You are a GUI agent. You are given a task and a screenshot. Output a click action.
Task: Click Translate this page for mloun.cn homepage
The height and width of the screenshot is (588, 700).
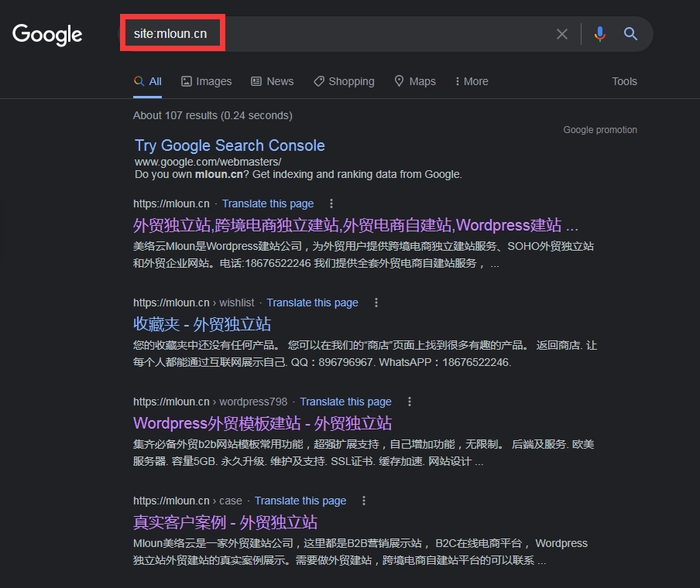(x=268, y=203)
